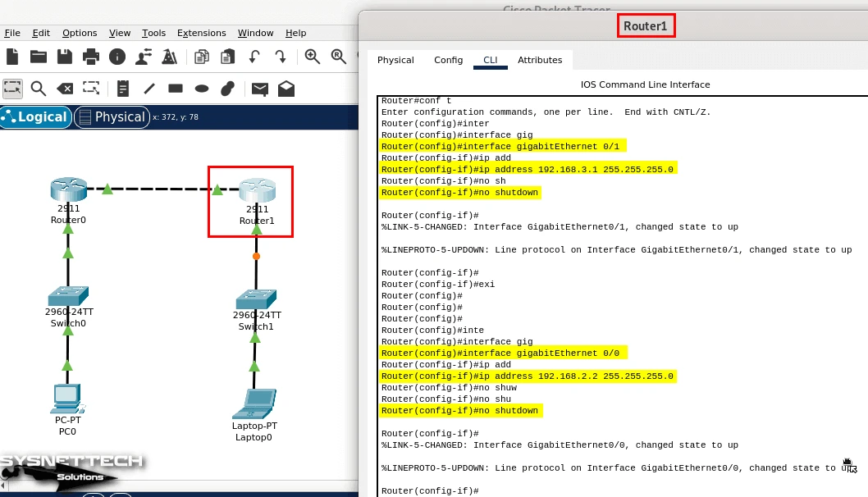The image size is (868, 497).
Task: Click the Network Information info icon
Action: (117, 57)
